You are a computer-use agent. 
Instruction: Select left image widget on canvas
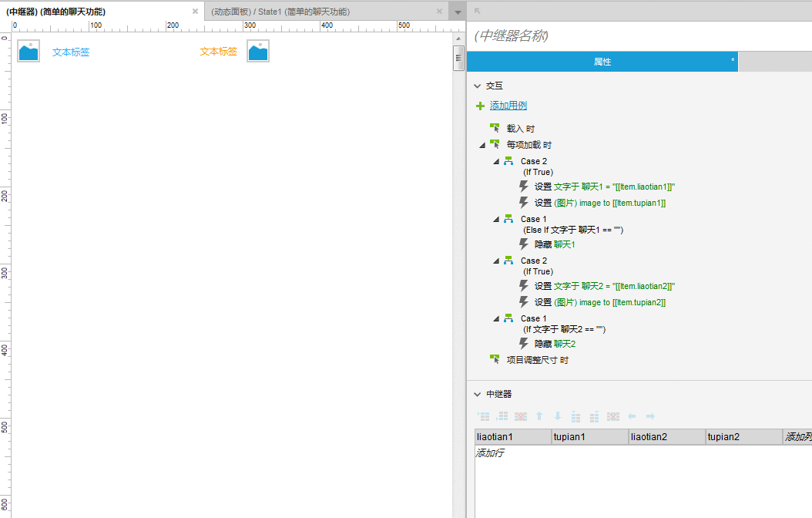click(x=29, y=52)
